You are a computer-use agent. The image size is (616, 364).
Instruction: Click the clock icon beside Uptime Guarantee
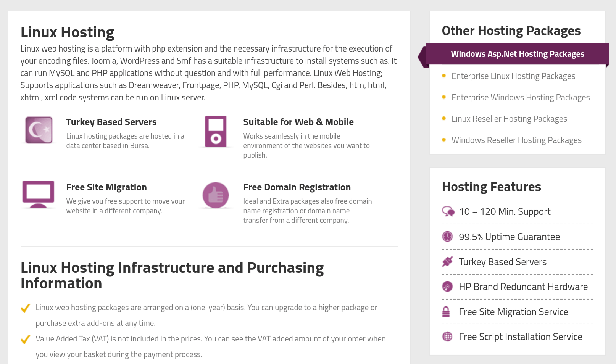pos(447,237)
